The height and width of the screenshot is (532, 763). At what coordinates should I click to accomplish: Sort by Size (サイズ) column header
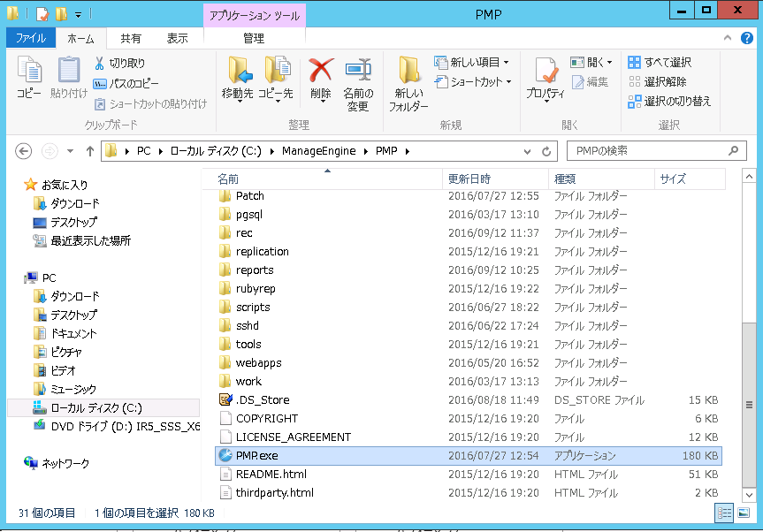point(690,179)
